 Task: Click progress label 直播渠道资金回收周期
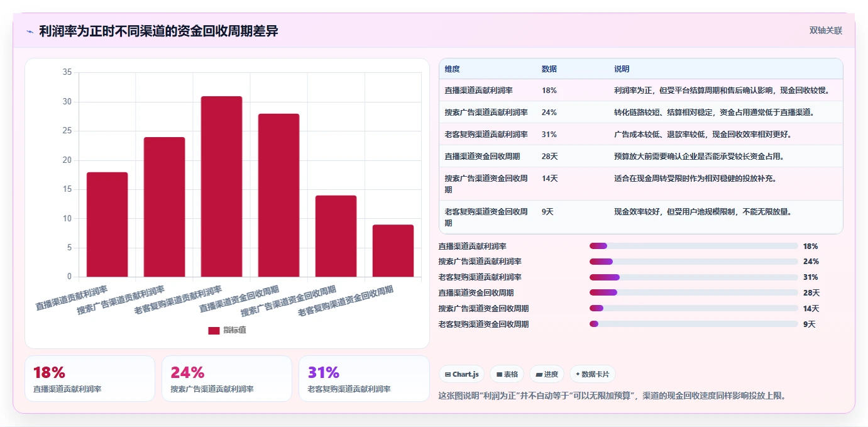(x=476, y=292)
